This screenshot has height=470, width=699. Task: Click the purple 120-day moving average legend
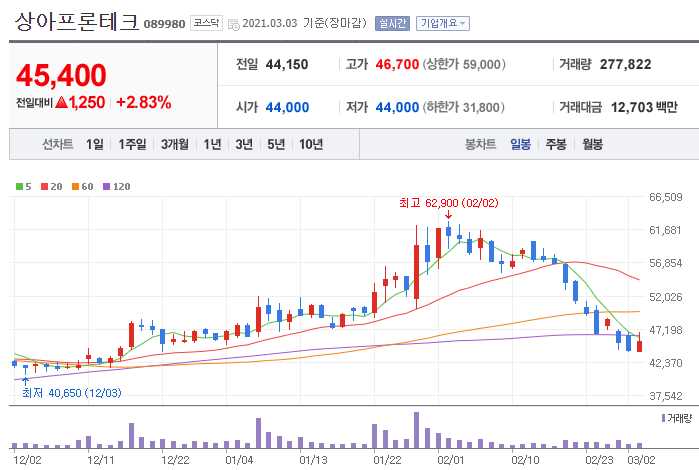pyautogui.click(x=116, y=186)
